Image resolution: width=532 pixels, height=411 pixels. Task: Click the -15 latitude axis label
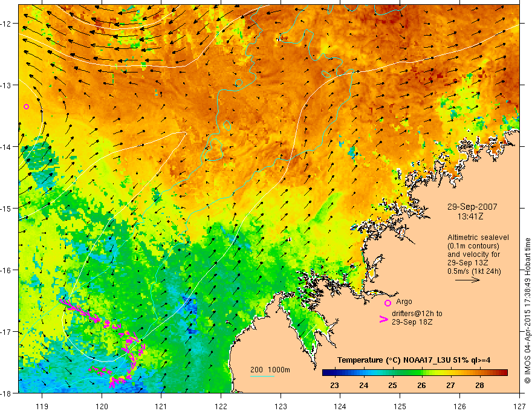[x=6, y=208]
